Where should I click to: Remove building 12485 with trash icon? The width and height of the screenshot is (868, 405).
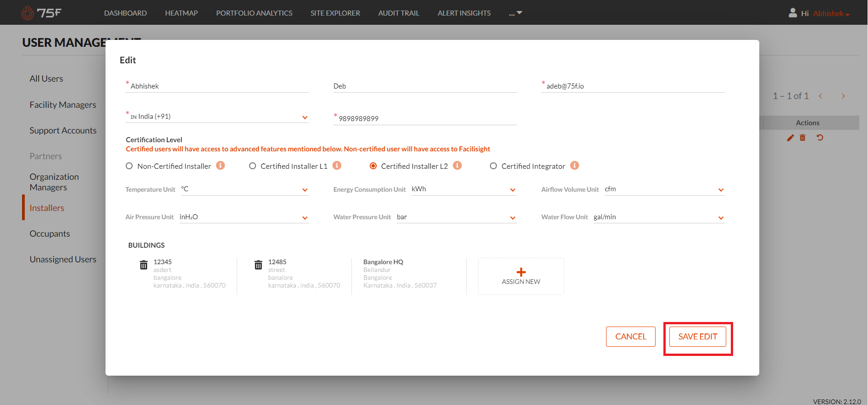pos(258,265)
